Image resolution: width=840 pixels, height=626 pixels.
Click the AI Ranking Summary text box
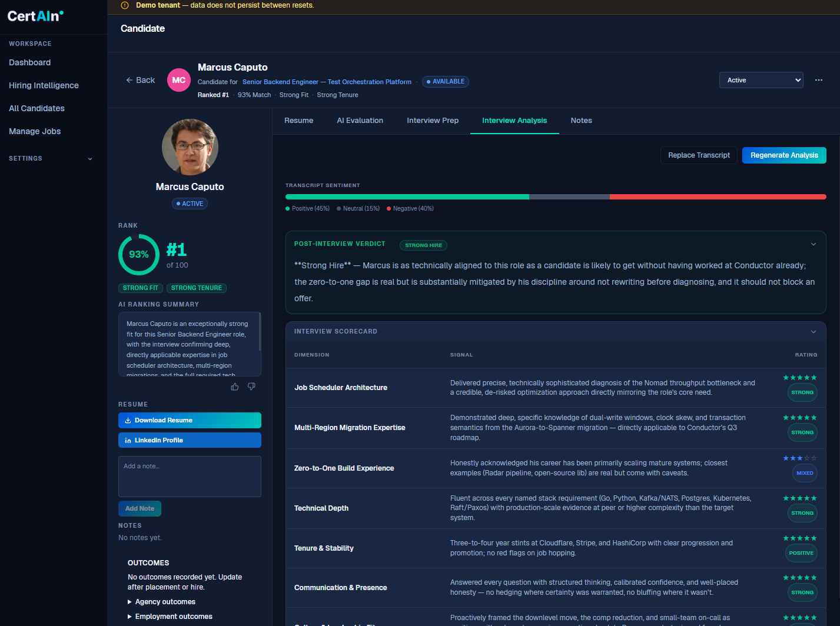(190, 344)
